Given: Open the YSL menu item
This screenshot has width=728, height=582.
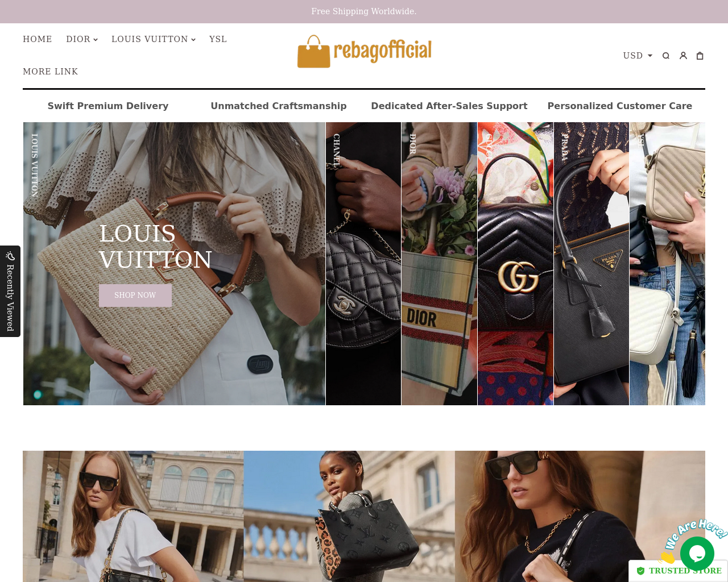Looking at the screenshot, I should click(x=218, y=39).
